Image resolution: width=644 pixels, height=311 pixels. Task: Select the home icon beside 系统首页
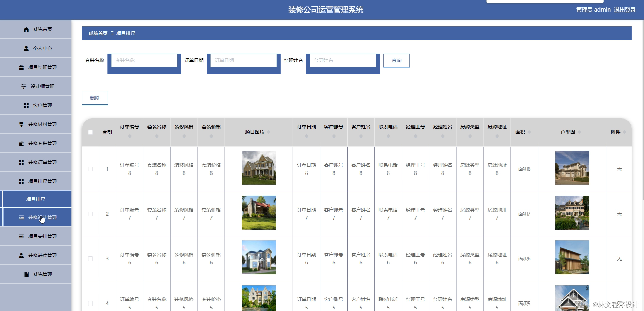coord(26,29)
